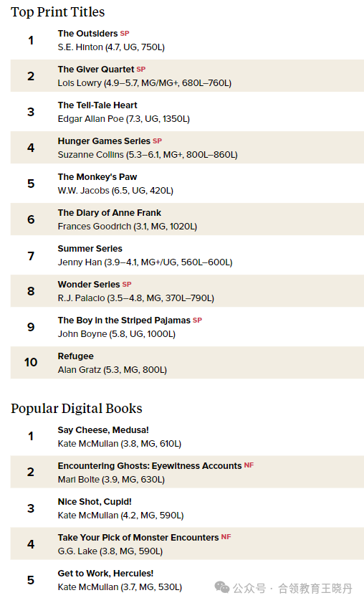The image size is (364, 603).
Task: Click the NF badge beside Encountering Ghosts
Action: (x=249, y=465)
